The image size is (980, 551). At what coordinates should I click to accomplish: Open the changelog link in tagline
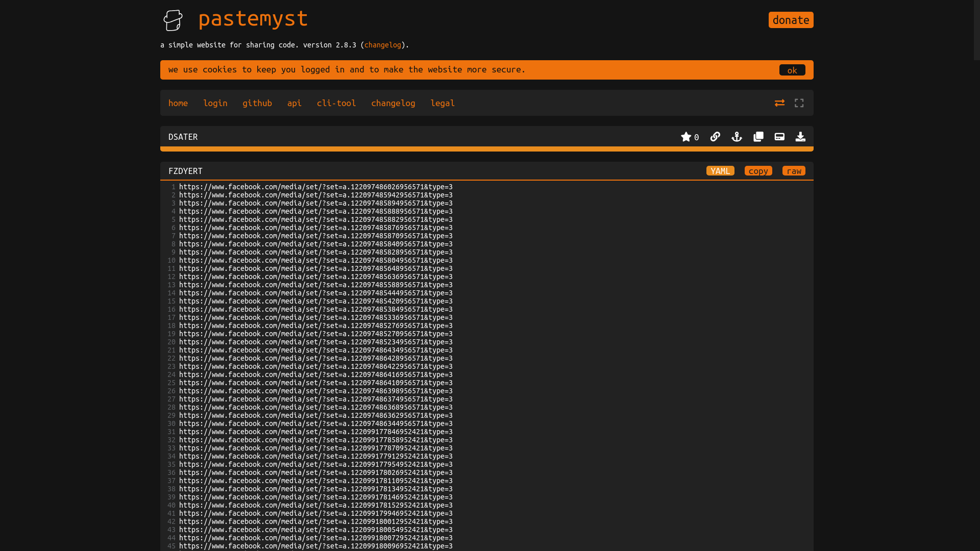click(382, 45)
